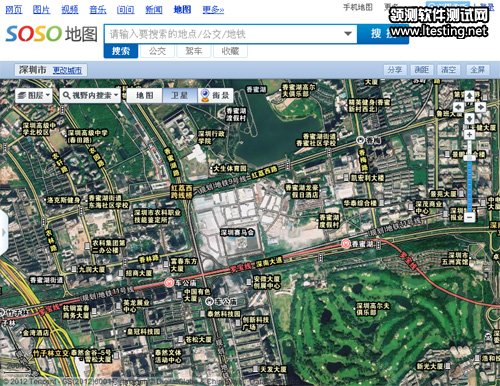The width and height of the screenshot is (500, 386).
Task: Expand the search box suggestion arrow
Action: [x=348, y=34]
